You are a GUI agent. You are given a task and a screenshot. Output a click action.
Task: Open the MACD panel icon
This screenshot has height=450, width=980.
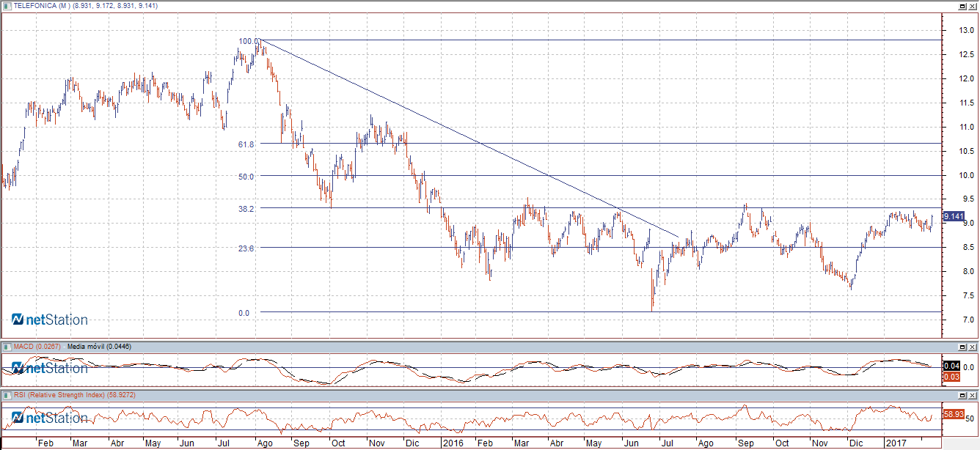coord(7,346)
